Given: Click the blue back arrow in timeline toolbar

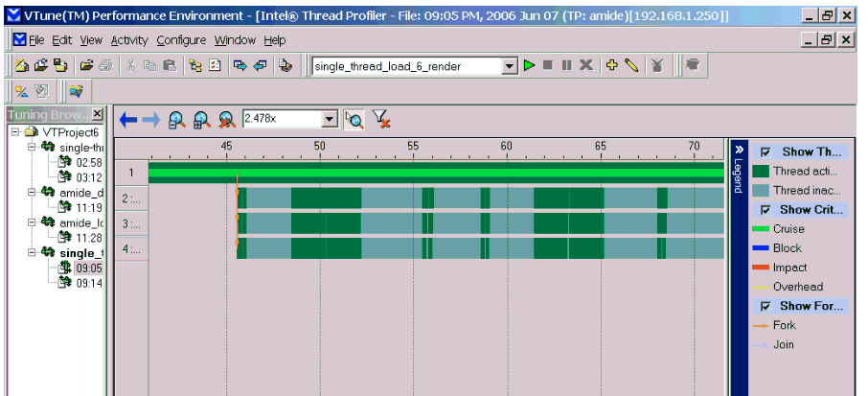Looking at the screenshot, I should tap(128, 119).
